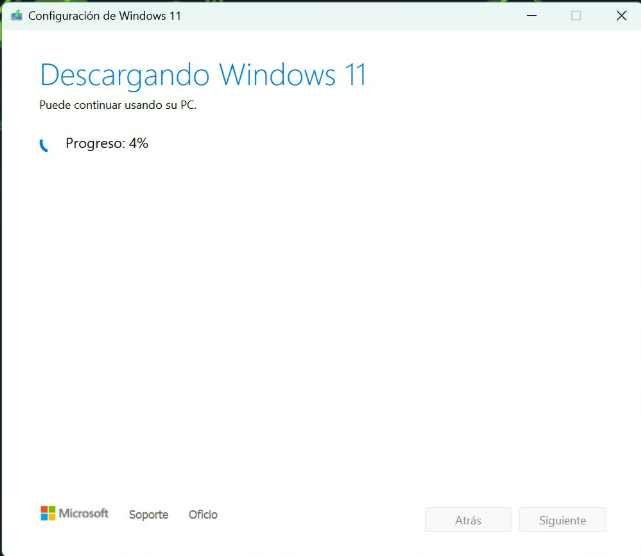The height and width of the screenshot is (556, 641).
Task: Click the spinning progress indicator
Action: tap(44, 145)
